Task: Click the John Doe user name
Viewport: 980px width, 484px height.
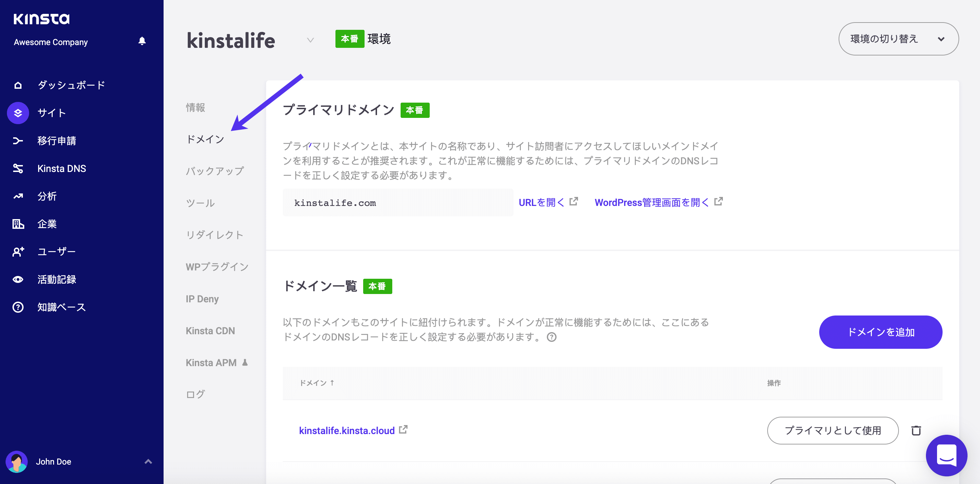Action: click(x=54, y=461)
